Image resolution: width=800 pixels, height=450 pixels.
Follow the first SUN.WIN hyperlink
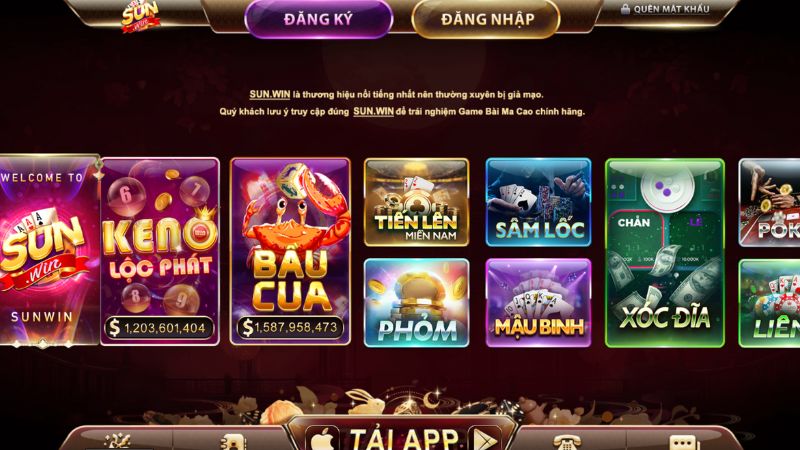click(269, 94)
